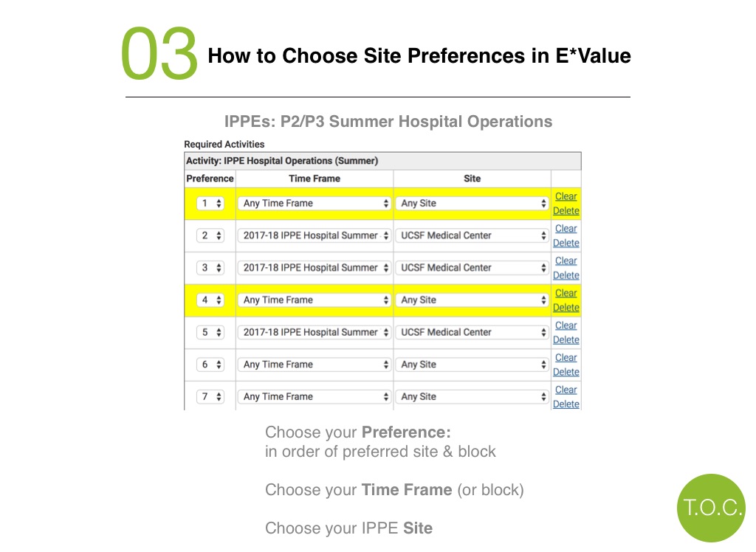
Task: Click Delete link in preference row 5
Action: pos(566,340)
